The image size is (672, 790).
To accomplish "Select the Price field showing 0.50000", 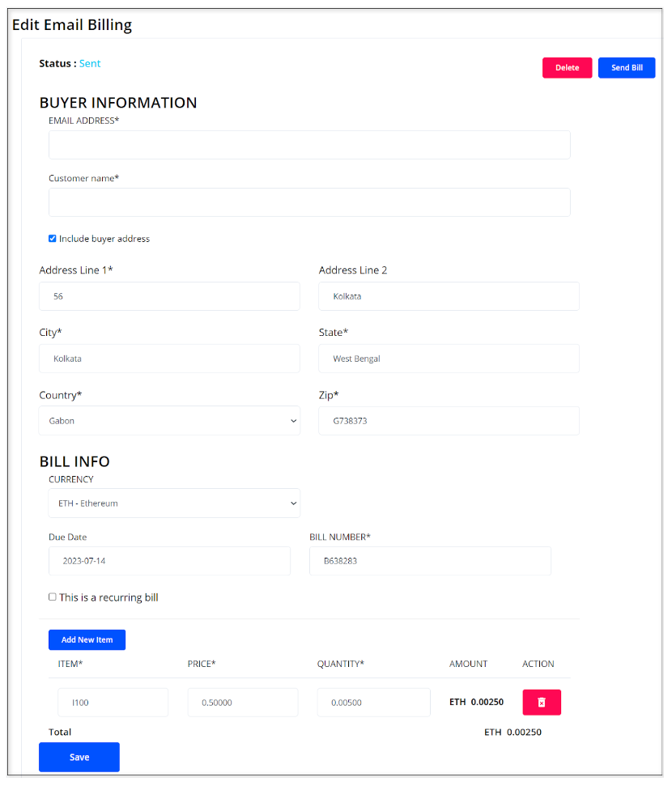I will point(243,702).
